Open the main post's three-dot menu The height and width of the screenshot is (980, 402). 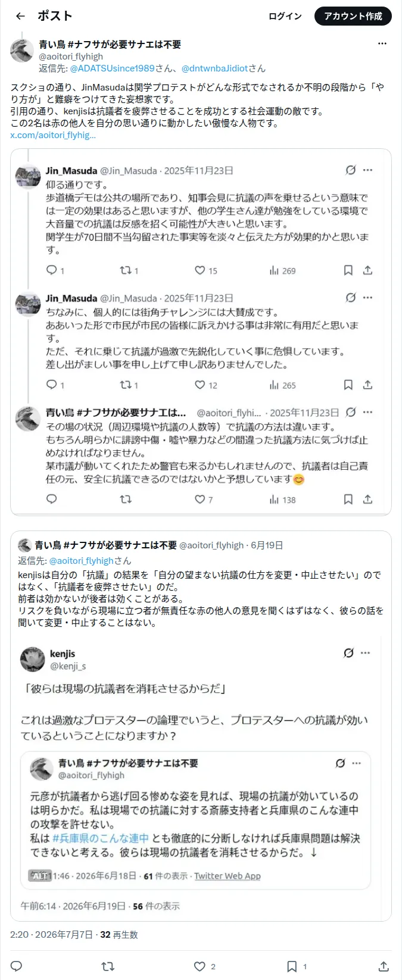click(x=382, y=43)
